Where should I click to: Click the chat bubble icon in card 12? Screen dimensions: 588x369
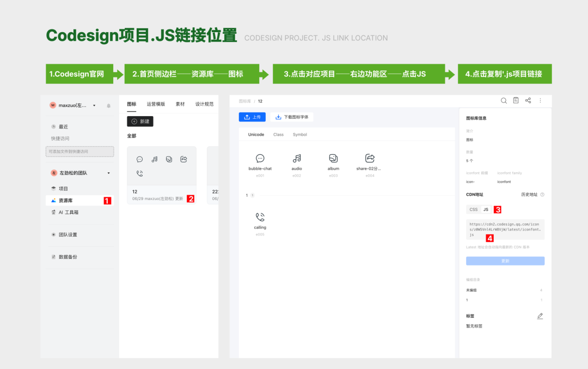click(139, 160)
